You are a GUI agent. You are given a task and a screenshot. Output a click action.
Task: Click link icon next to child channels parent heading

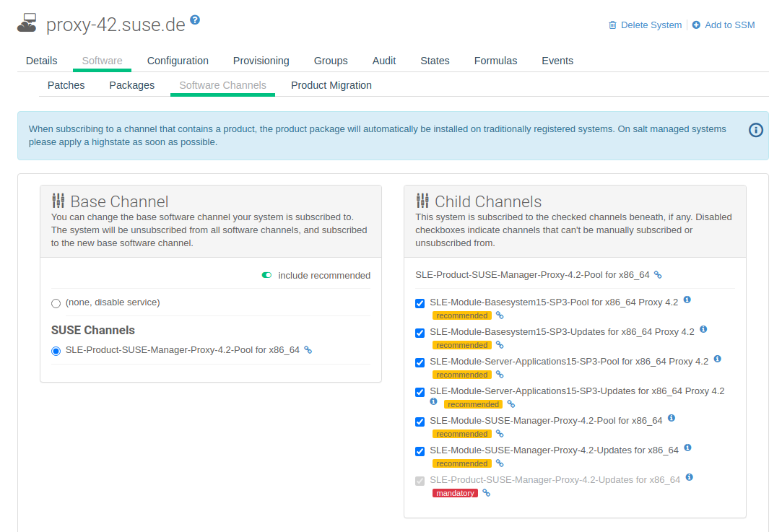658,275
